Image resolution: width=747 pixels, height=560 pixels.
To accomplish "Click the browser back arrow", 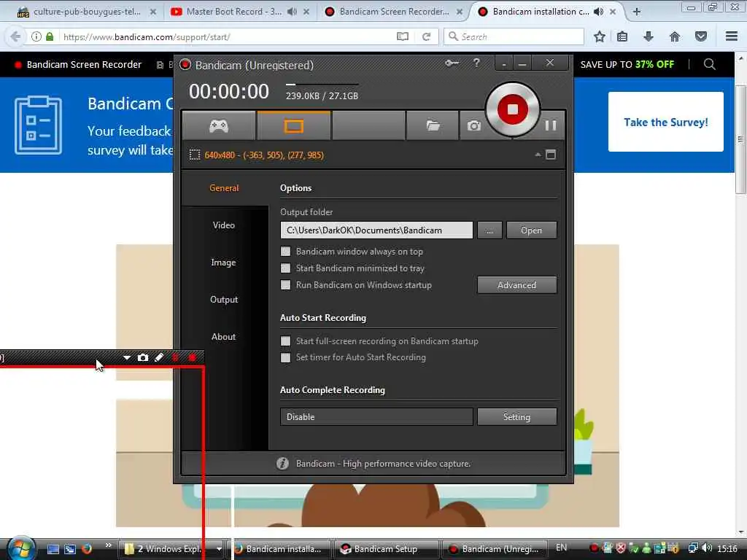I will pyautogui.click(x=15, y=36).
